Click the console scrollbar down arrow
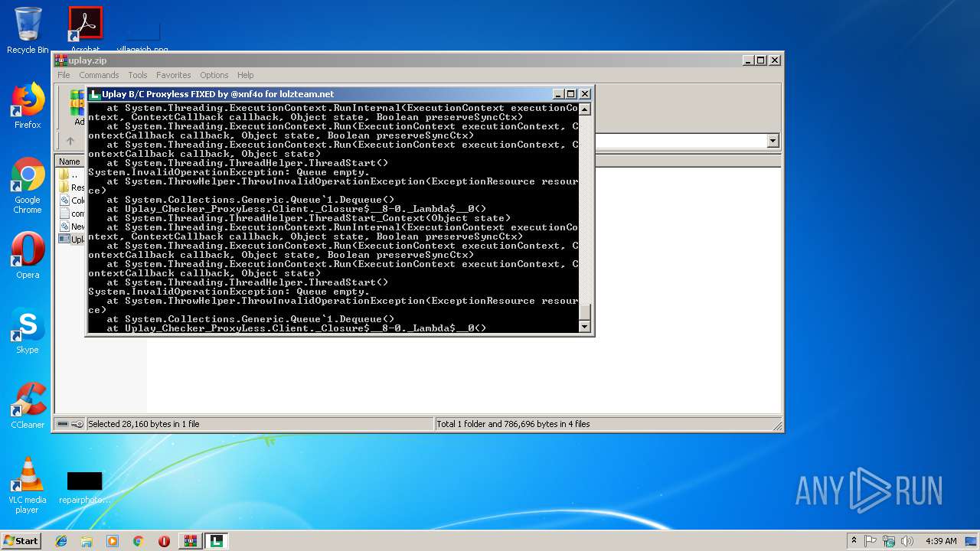 (585, 327)
